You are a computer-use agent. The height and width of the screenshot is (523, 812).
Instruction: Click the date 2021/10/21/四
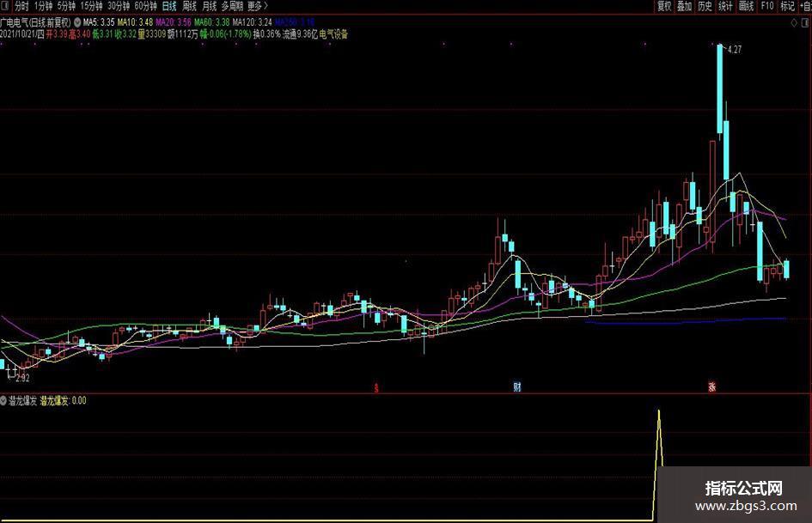point(22,34)
